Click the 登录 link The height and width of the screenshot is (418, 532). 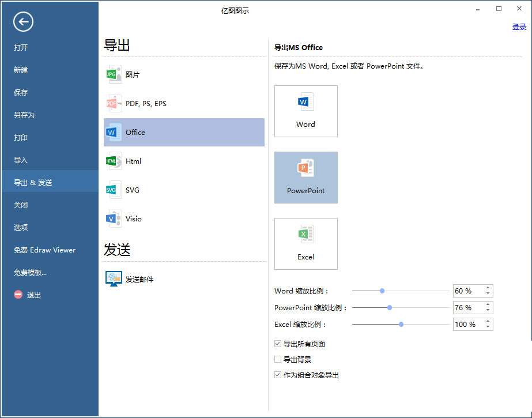pyautogui.click(x=519, y=27)
